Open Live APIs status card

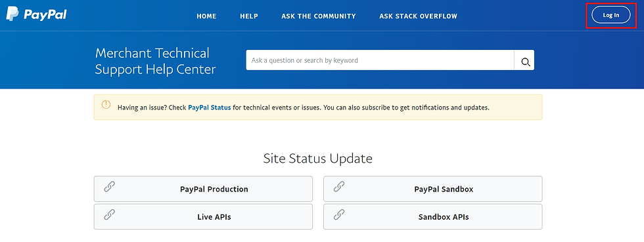point(203,217)
